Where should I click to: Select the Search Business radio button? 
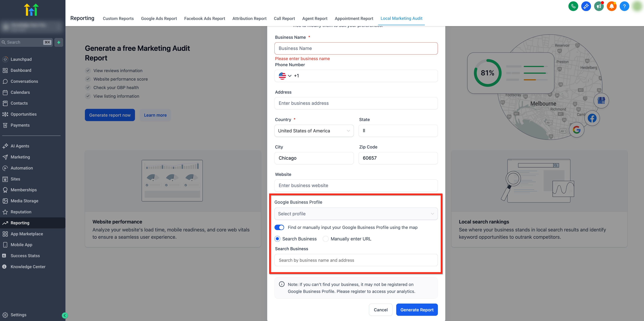point(277,239)
